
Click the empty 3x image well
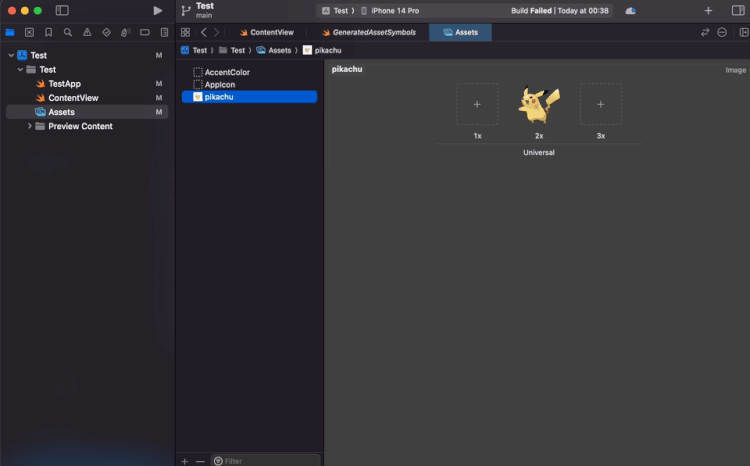(601, 104)
